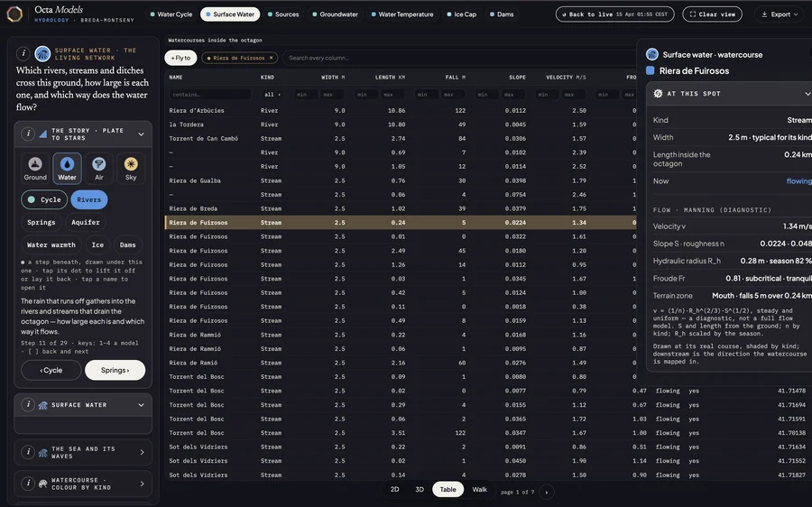Select the Torrent de Can Cambó row
Viewport: 812px width, 507px height.
pyautogui.click(x=401, y=138)
